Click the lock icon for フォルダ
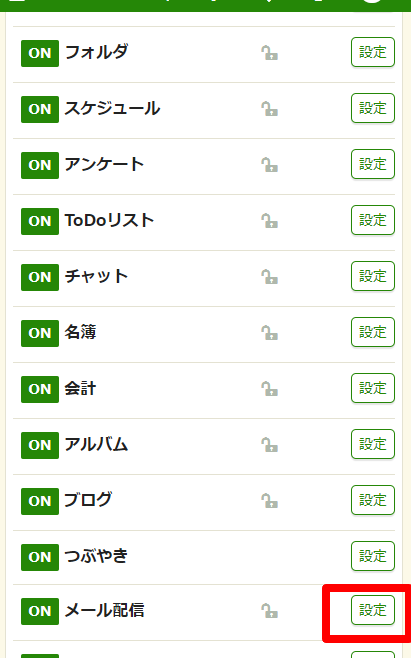Image resolution: width=411 pixels, height=658 pixels. tap(270, 53)
